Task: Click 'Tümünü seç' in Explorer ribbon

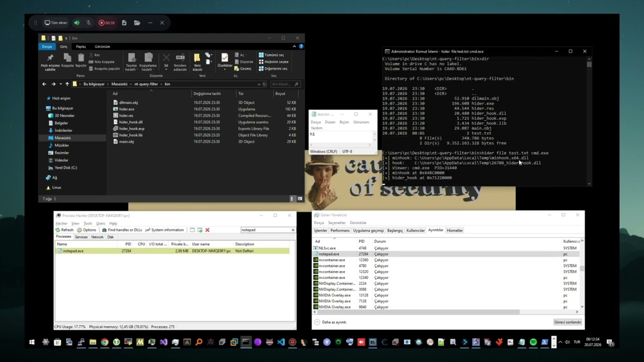Action: pos(272,55)
